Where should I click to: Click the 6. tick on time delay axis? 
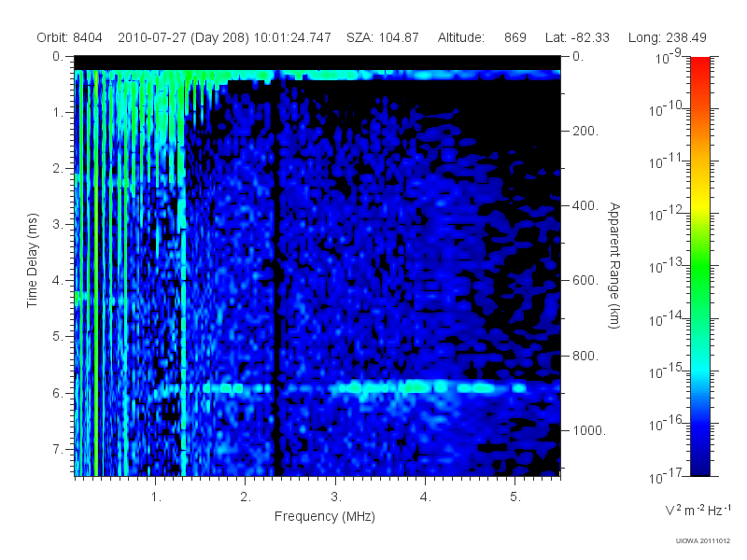tap(58, 393)
